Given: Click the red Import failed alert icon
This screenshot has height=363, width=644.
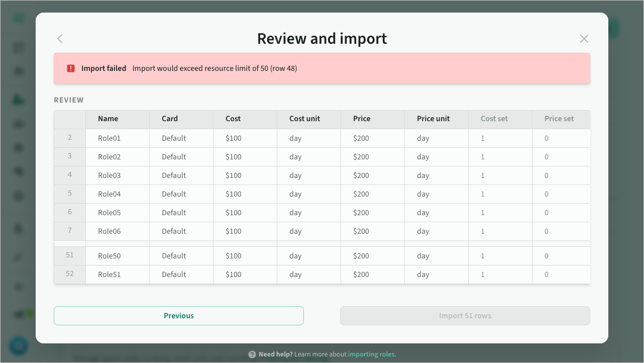Looking at the screenshot, I should click(x=71, y=68).
